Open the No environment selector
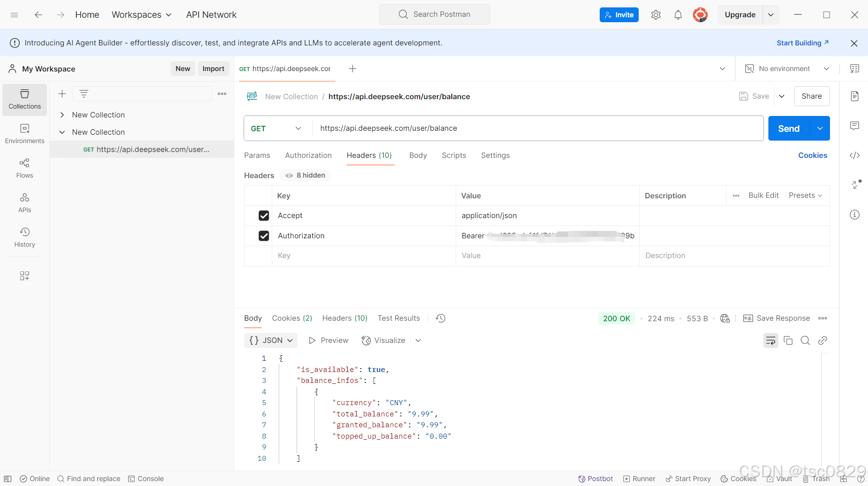 [787, 69]
